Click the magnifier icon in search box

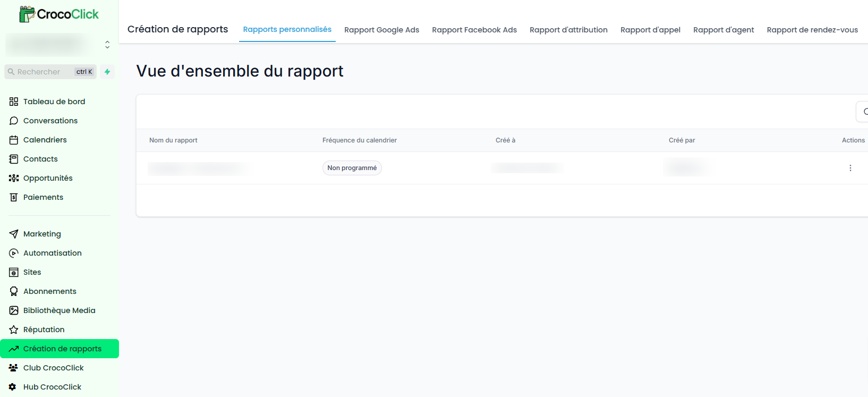pos(11,72)
